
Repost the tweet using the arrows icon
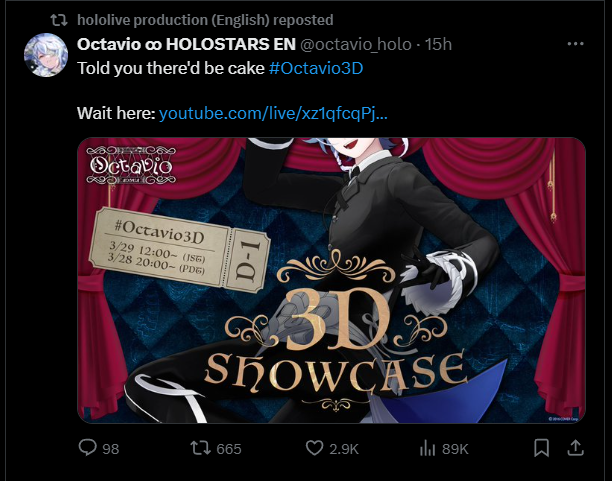(x=200, y=448)
